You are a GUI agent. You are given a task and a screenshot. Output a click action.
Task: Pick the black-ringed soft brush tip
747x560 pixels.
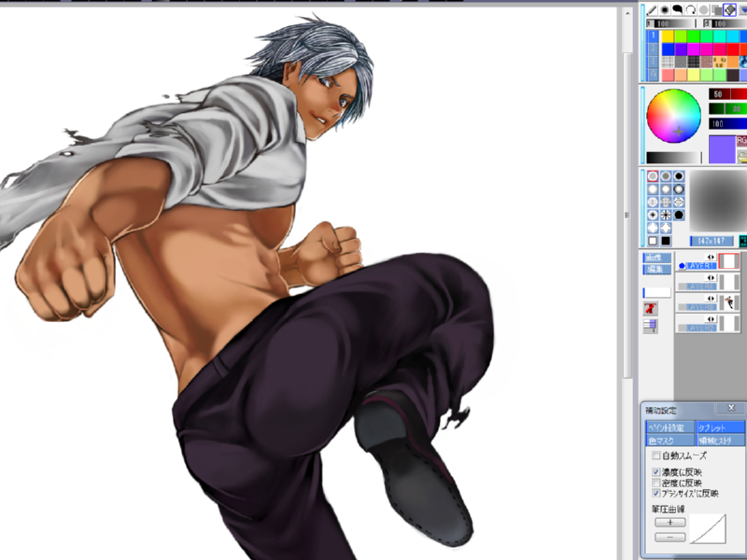pos(679,189)
